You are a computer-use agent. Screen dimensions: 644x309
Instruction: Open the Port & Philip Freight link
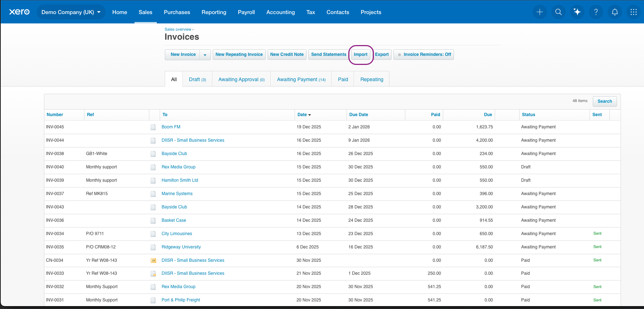[x=181, y=300]
